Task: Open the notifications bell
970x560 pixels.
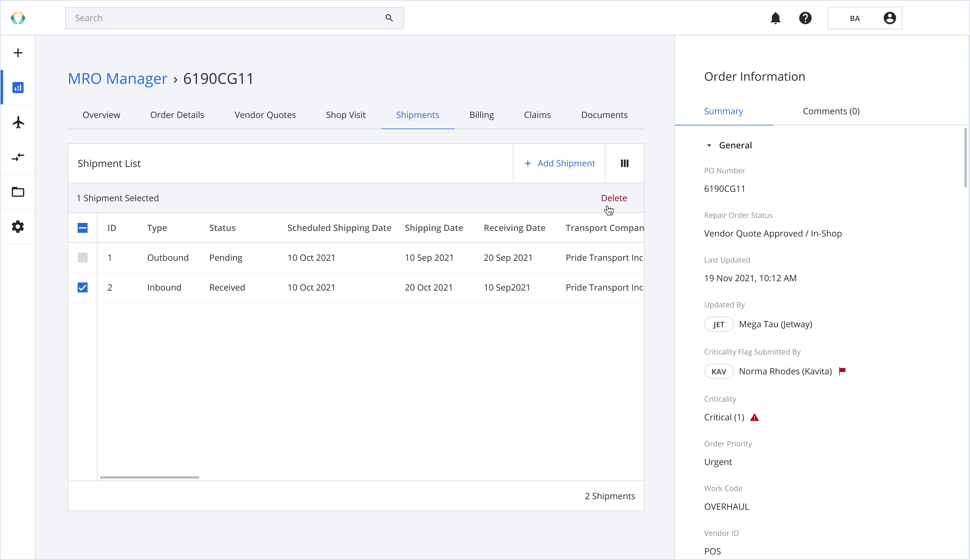Action: [775, 18]
